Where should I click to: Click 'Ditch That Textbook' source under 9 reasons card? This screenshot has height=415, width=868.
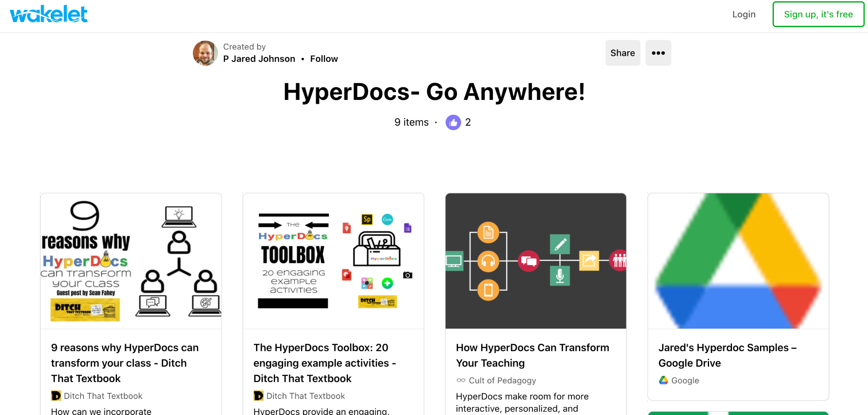(103, 396)
